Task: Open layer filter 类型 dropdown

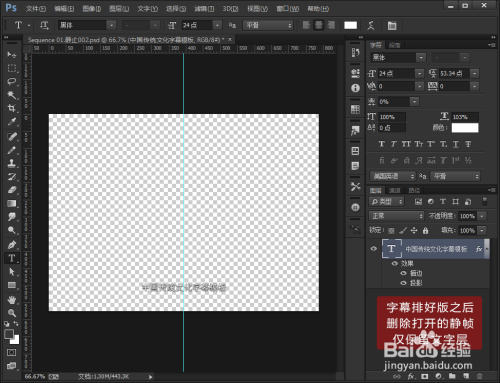Action: [x=386, y=201]
